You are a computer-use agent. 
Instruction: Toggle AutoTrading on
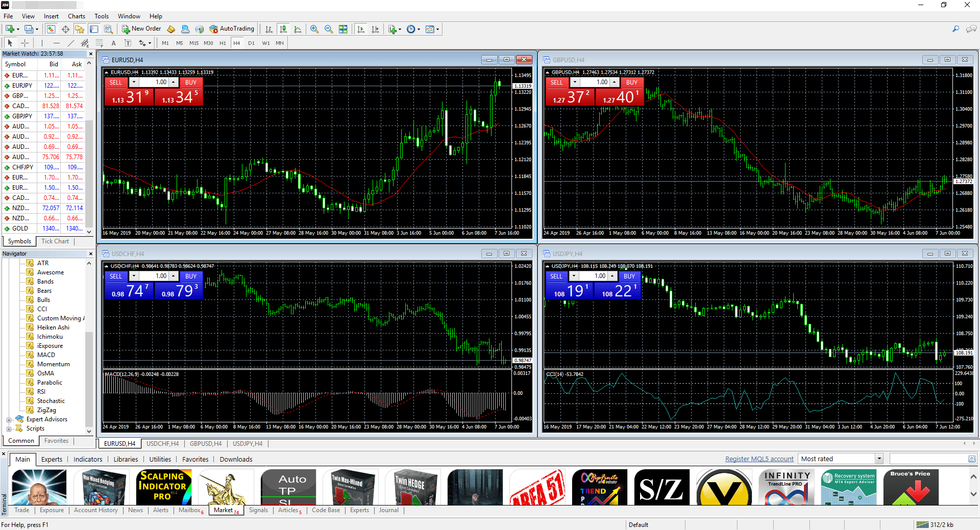pyautogui.click(x=232, y=29)
